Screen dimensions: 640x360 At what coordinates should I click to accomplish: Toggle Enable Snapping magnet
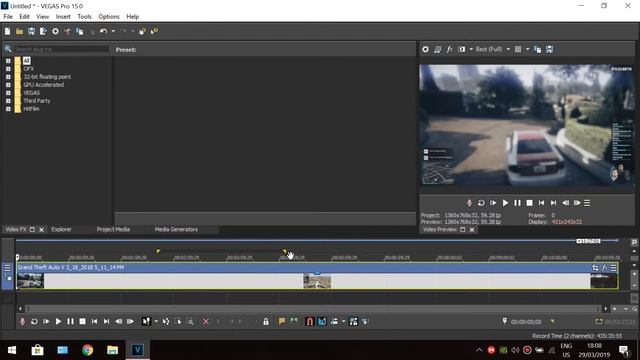point(310,322)
